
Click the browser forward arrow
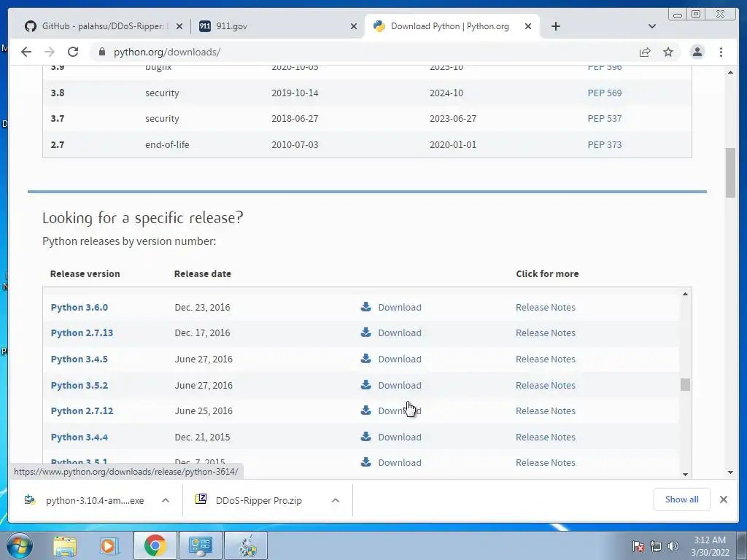coord(50,52)
